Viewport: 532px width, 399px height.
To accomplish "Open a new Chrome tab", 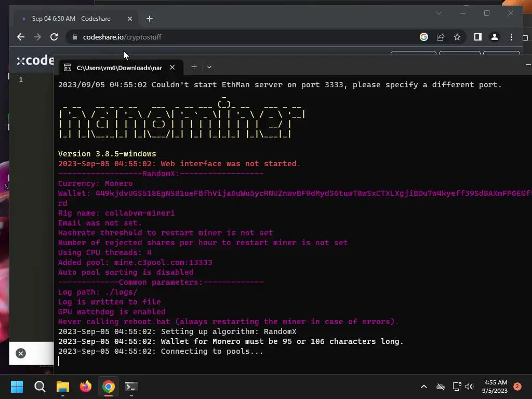I will [150, 19].
